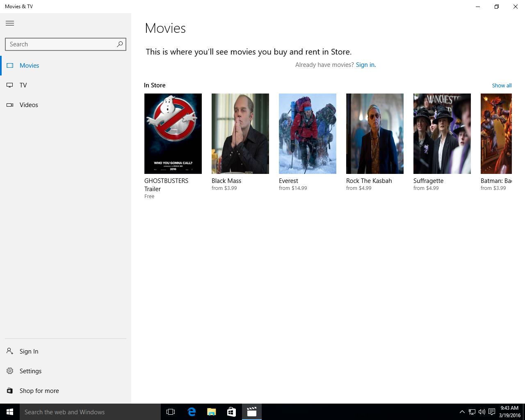Show hidden system tray icons

[462, 412]
